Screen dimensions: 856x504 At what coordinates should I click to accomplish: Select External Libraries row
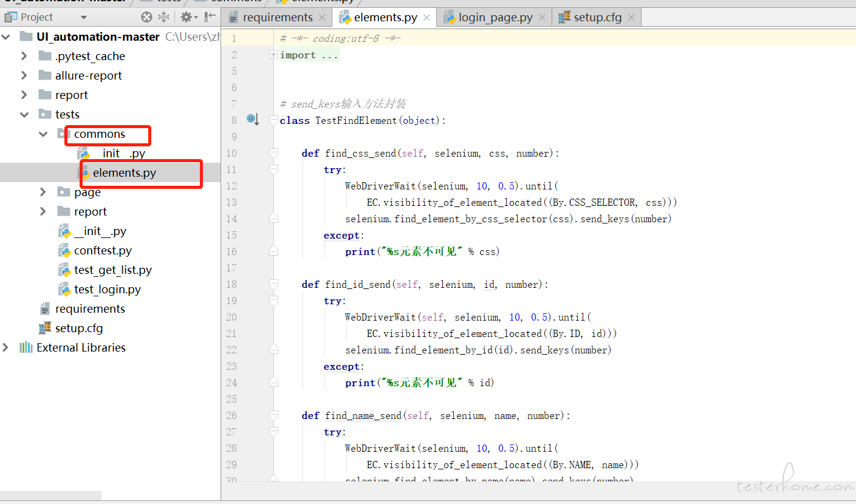point(110,347)
